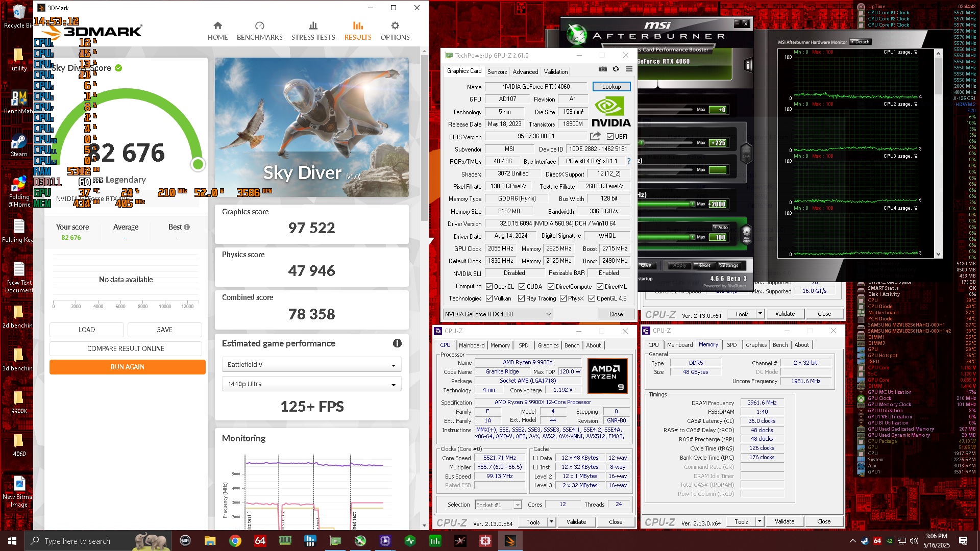Click the GPU-Z refresh icon
Image resolution: width=980 pixels, height=551 pixels.
coord(616,69)
